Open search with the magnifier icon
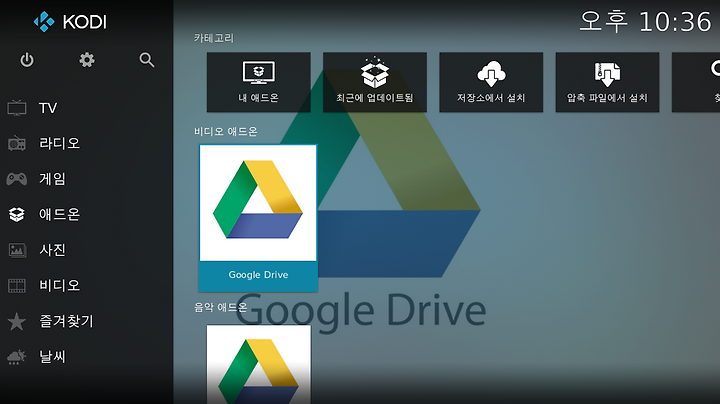The image size is (720, 404). pos(146,60)
